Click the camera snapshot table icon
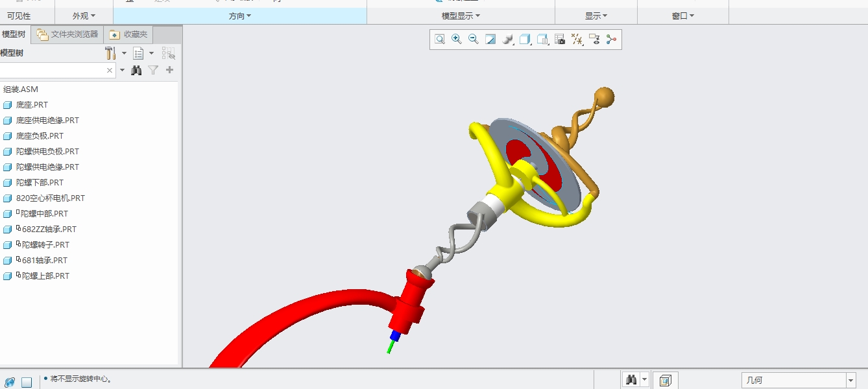The width and height of the screenshot is (868, 389). click(560, 40)
